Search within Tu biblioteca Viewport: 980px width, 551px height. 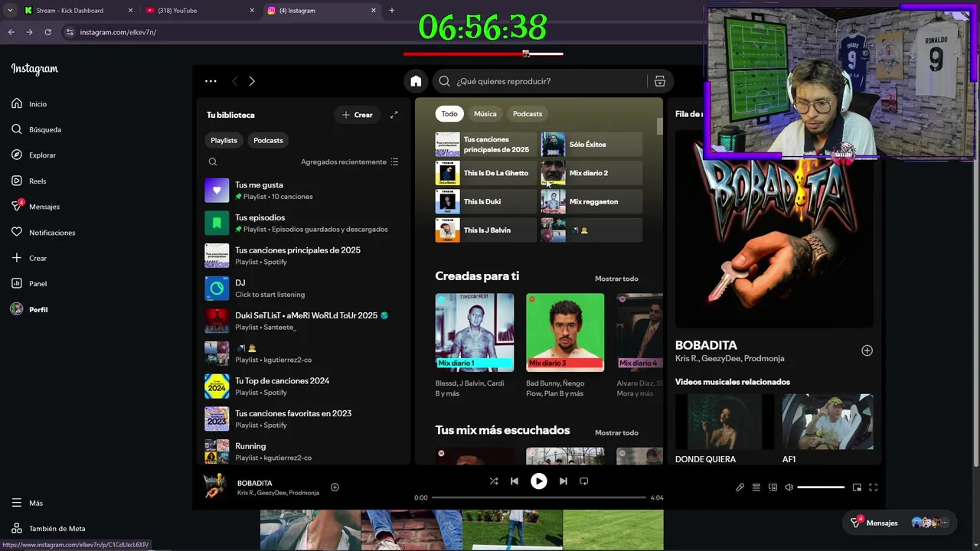click(x=213, y=161)
